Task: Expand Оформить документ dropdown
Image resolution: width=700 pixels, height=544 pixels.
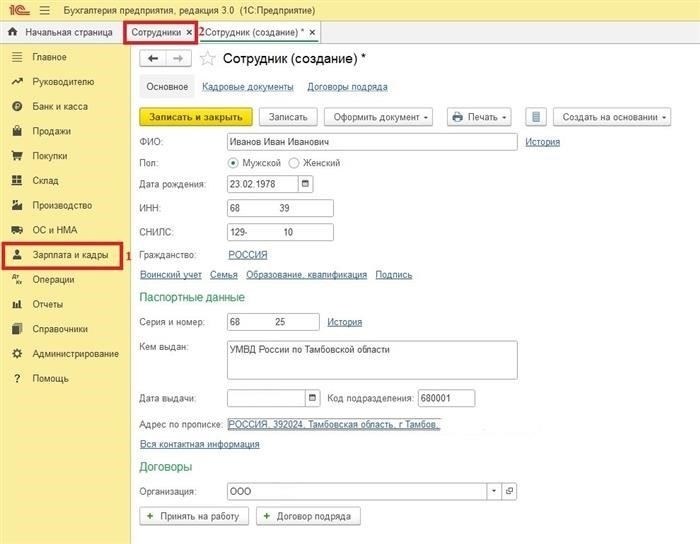Action: point(378,117)
